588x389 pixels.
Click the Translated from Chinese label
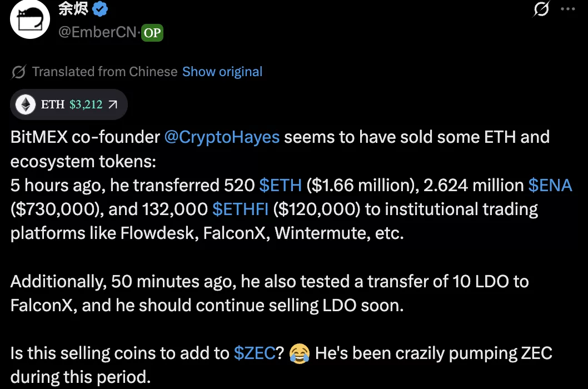click(104, 72)
